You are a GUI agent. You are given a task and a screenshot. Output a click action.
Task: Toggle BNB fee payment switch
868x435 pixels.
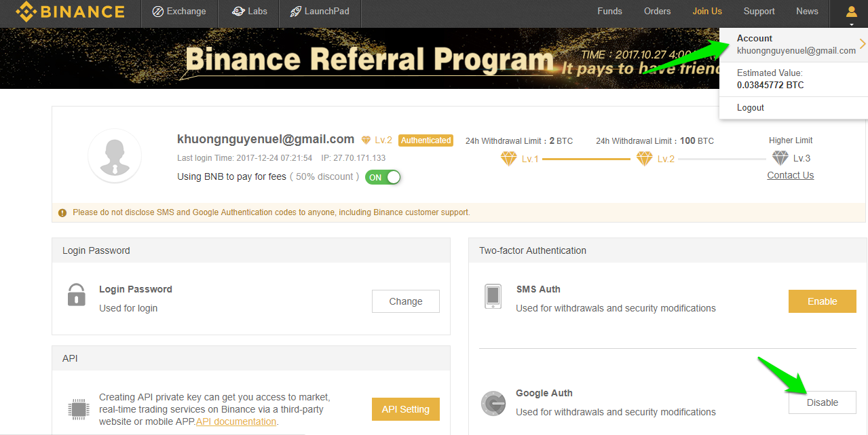383,177
